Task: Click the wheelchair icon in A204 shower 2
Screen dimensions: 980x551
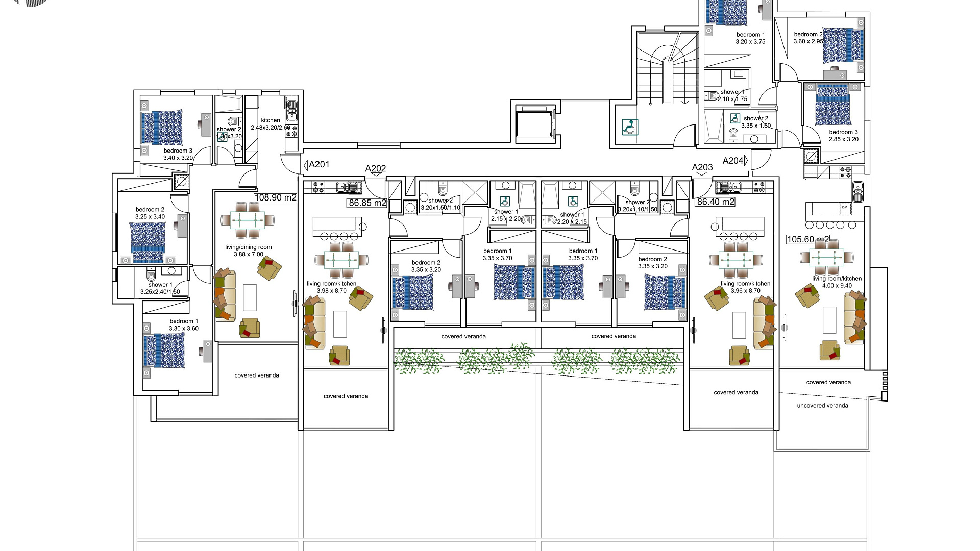Action: tap(734, 118)
